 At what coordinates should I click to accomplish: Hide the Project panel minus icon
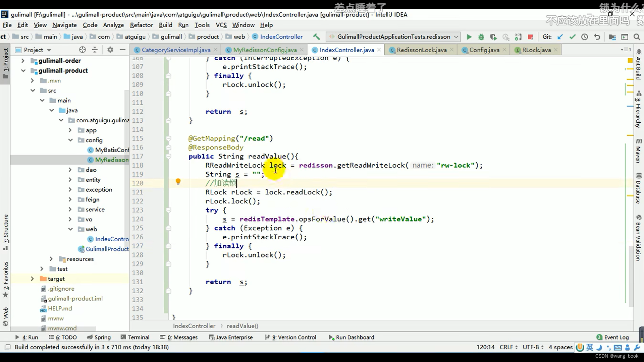tap(122, 50)
